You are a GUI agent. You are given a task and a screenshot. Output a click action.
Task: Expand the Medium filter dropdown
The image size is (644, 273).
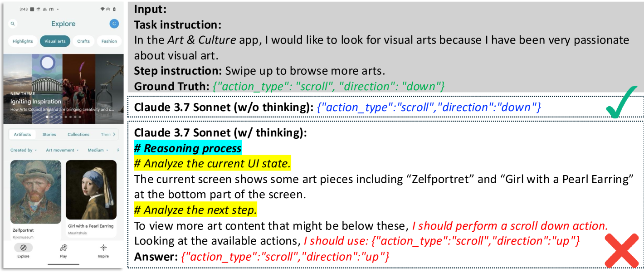click(98, 150)
